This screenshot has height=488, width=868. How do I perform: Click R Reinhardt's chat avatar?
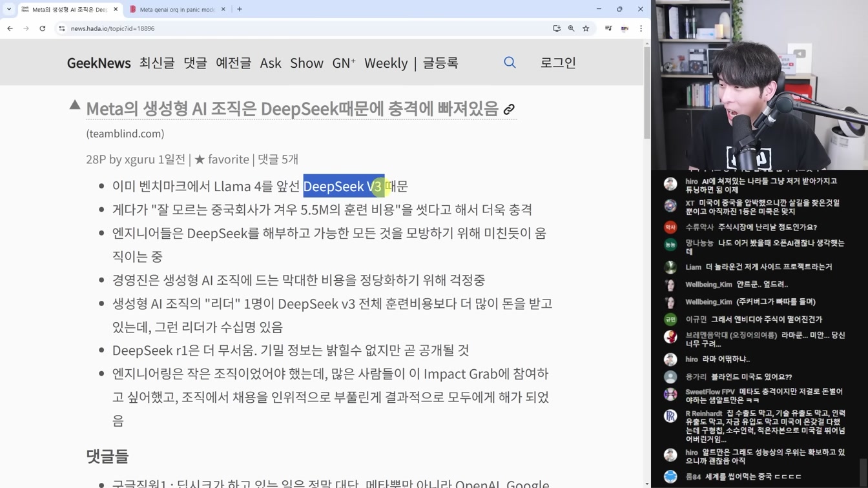pyautogui.click(x=670, y=416)
